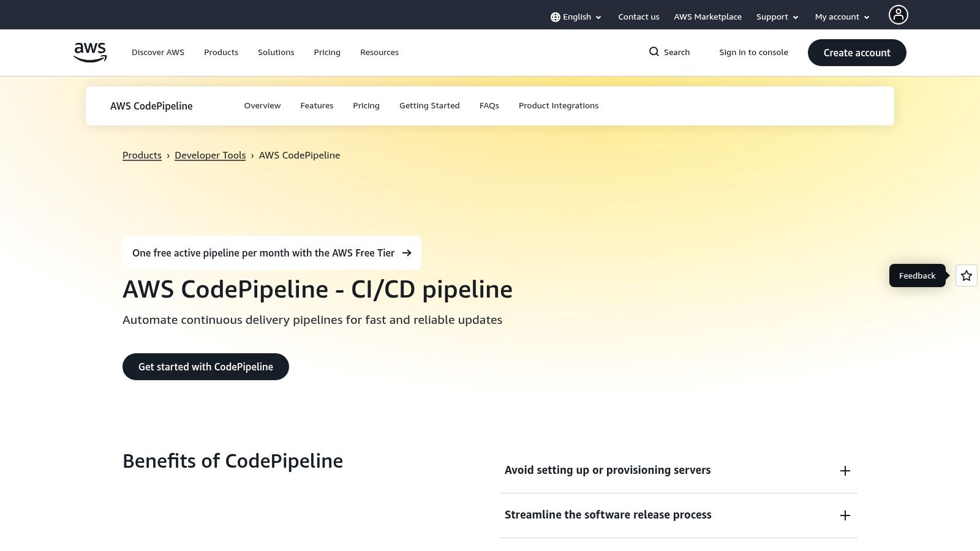Open the top nav Pricing menu
Screen dimensions: 980x551
coord(327,53)
